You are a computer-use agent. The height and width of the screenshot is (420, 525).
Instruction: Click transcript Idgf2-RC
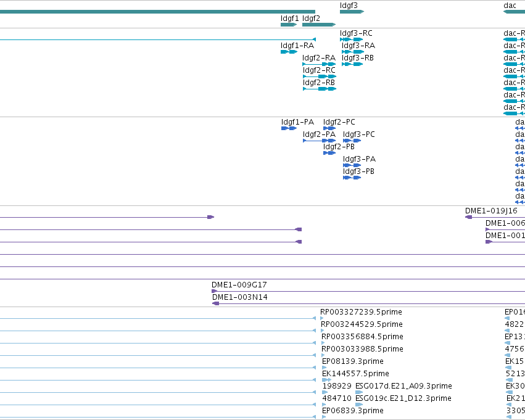click(x=319, y=70)
